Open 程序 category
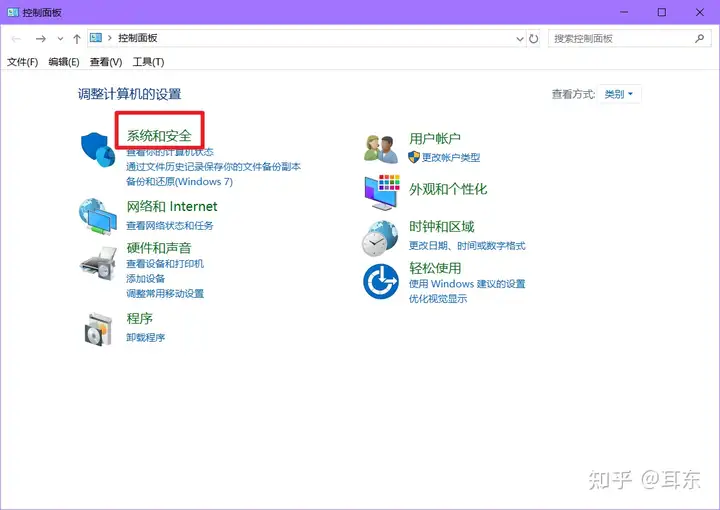 point(140,318)
